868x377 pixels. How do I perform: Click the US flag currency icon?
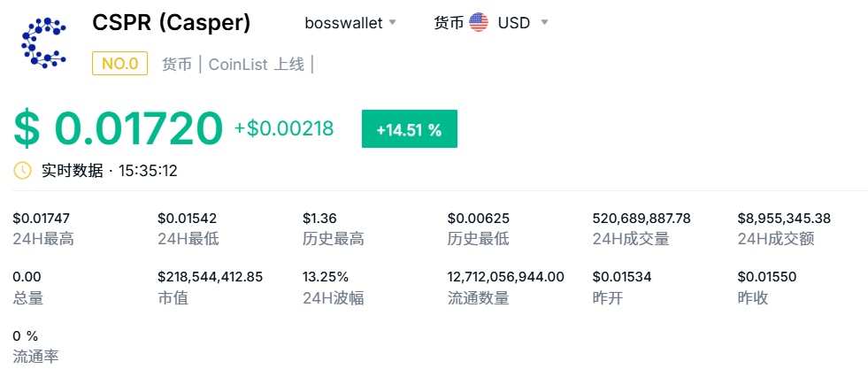click(479, 23)
